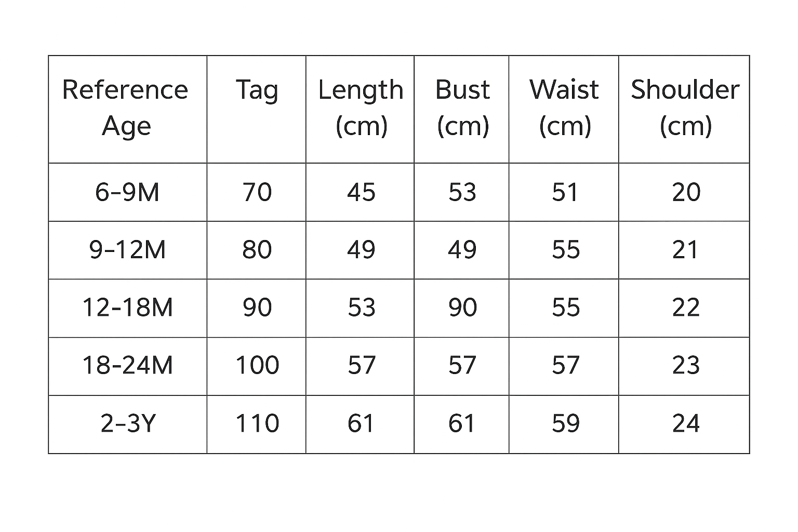Image resolution: width=798 pixels, height=532 pixels.
Task: Click length value 45 in the 6-9M row
Action: [361, 192]
